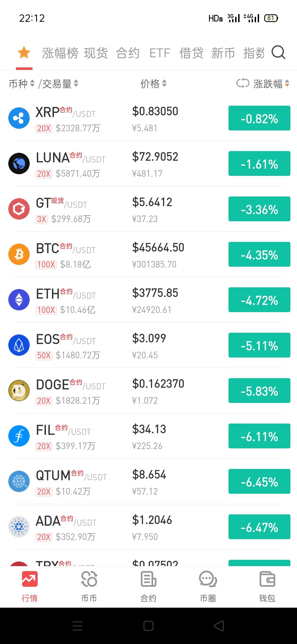Viewport: 297px width, 644px height.
Task: Open the 币币 trading icon
Action: point(89,579)
